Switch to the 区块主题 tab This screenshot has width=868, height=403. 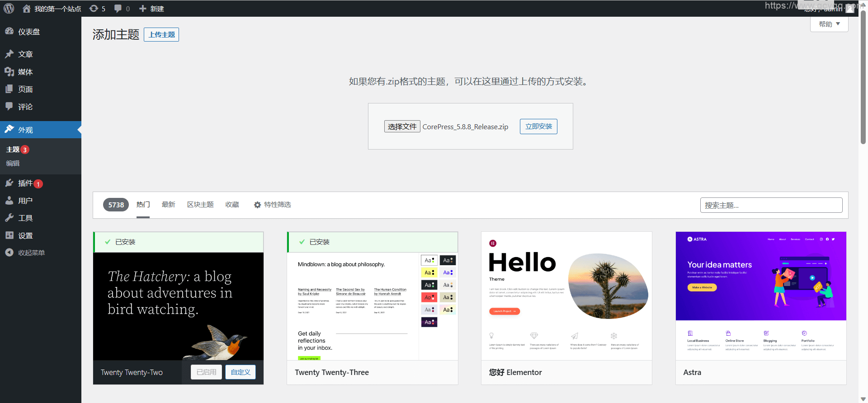[x=200, y=205]
